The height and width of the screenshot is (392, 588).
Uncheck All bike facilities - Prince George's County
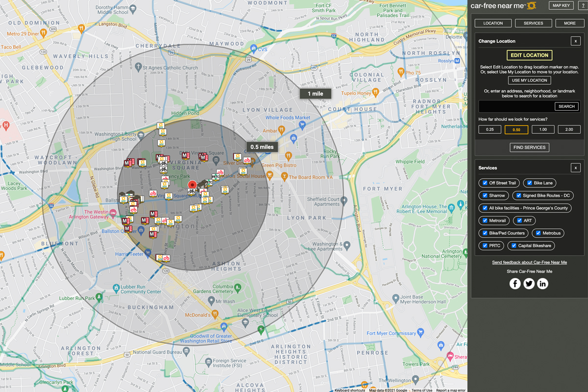485,208
